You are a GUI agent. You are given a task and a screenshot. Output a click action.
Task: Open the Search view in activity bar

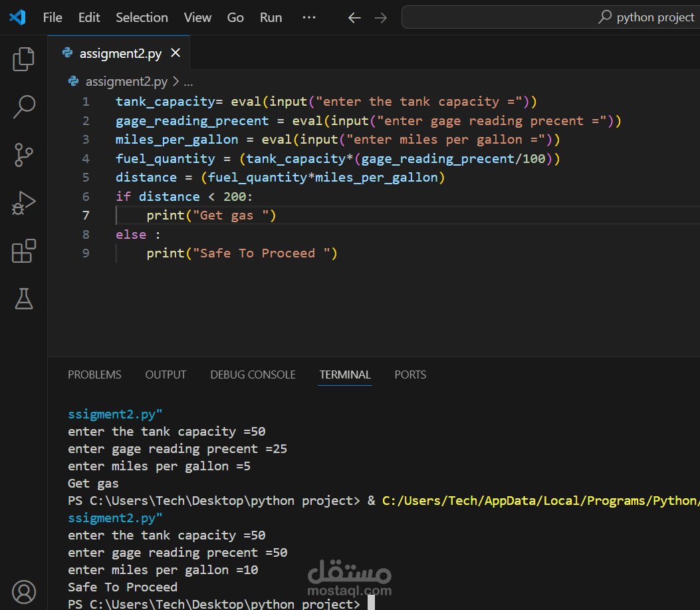click(24, 107)
